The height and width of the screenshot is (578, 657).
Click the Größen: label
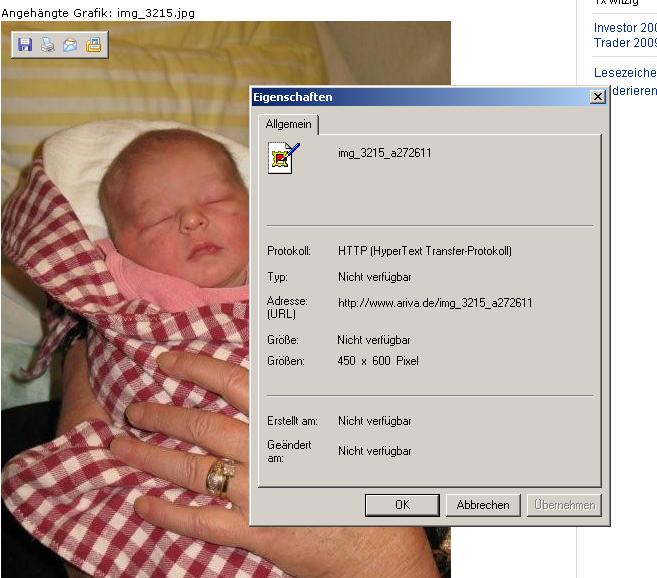[286, 361]
